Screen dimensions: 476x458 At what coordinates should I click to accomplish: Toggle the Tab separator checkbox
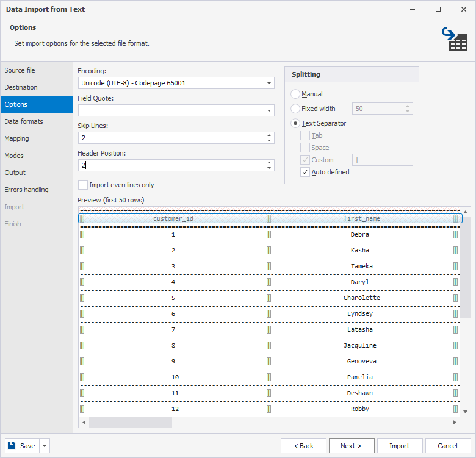tap(305, 135)
